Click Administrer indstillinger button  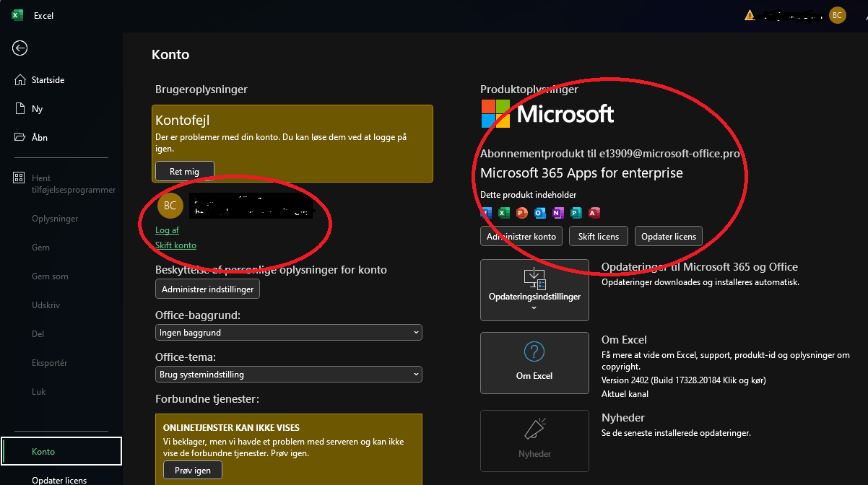tap(207, 289)
